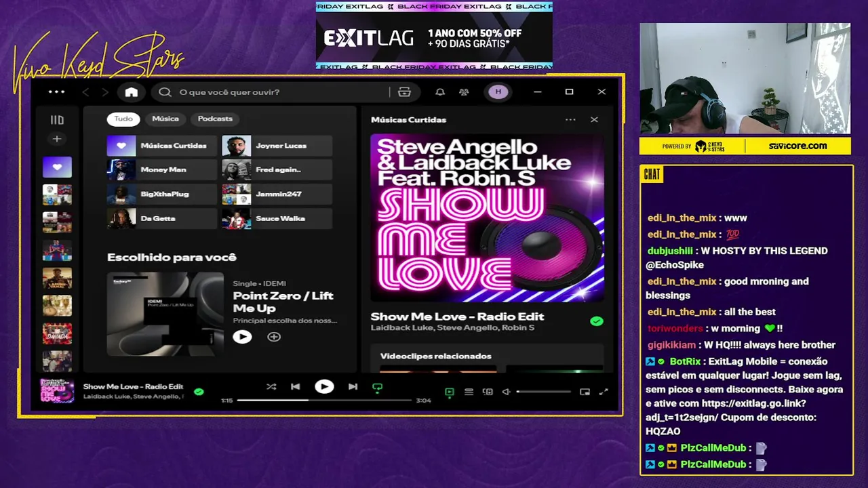Play the Point Zero / Lift Me Up single

tap(242, 337)
